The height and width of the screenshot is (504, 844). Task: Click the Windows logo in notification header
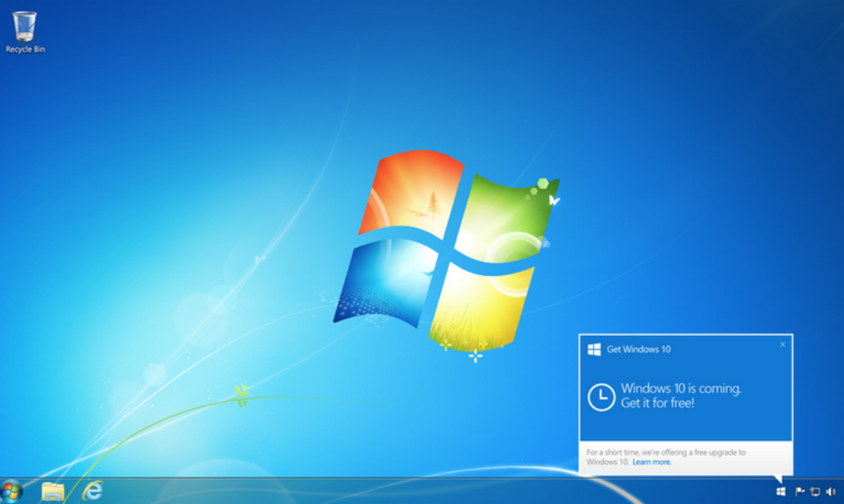(x=594, y=349)
